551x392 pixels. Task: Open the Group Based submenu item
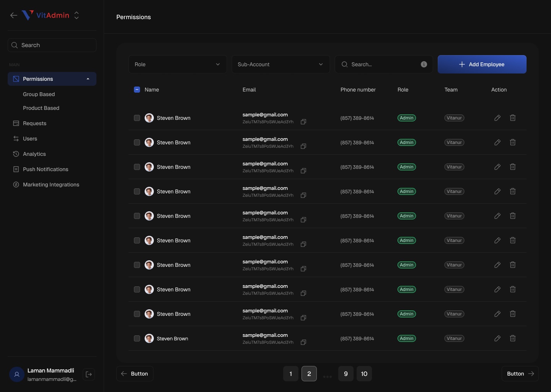click(x=39, y=94)
